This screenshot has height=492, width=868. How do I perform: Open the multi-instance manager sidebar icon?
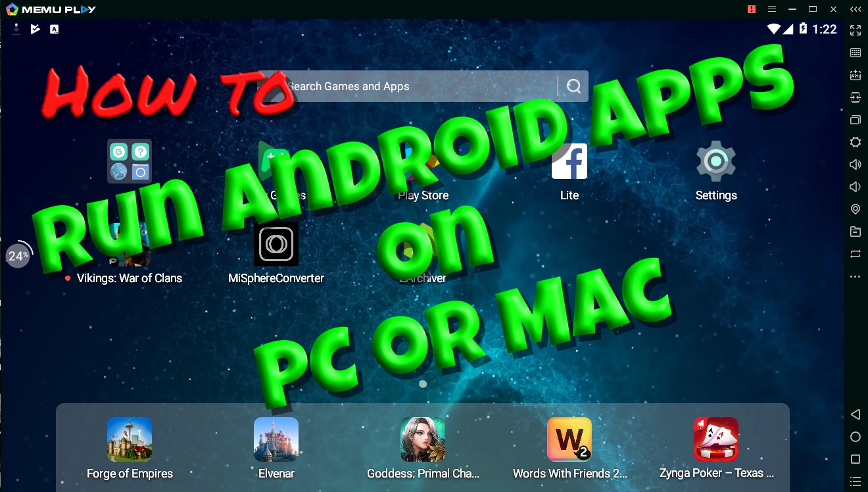[x=855, y=120]
